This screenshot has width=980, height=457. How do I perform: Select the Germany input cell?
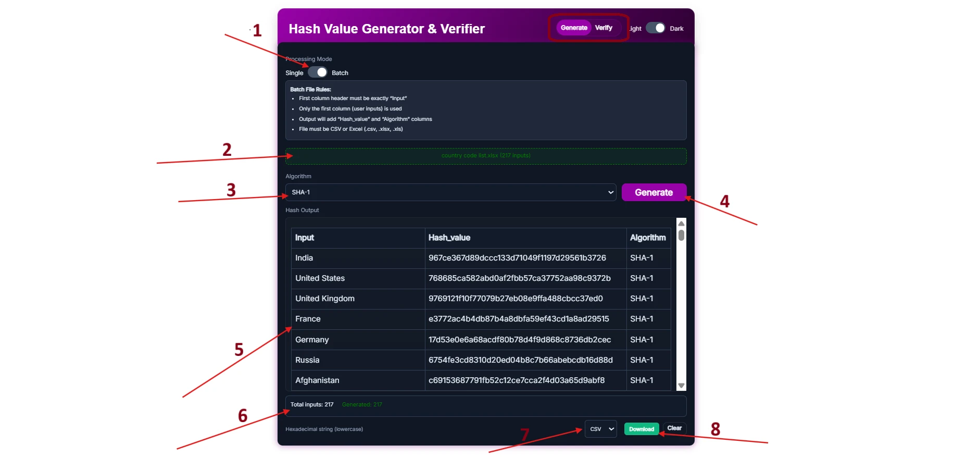[358, 340]
